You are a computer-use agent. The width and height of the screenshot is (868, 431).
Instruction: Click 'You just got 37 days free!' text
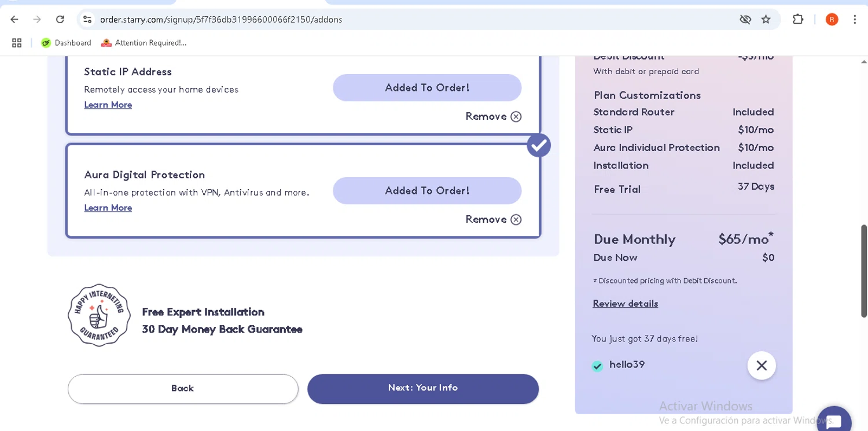coord(645,339)
